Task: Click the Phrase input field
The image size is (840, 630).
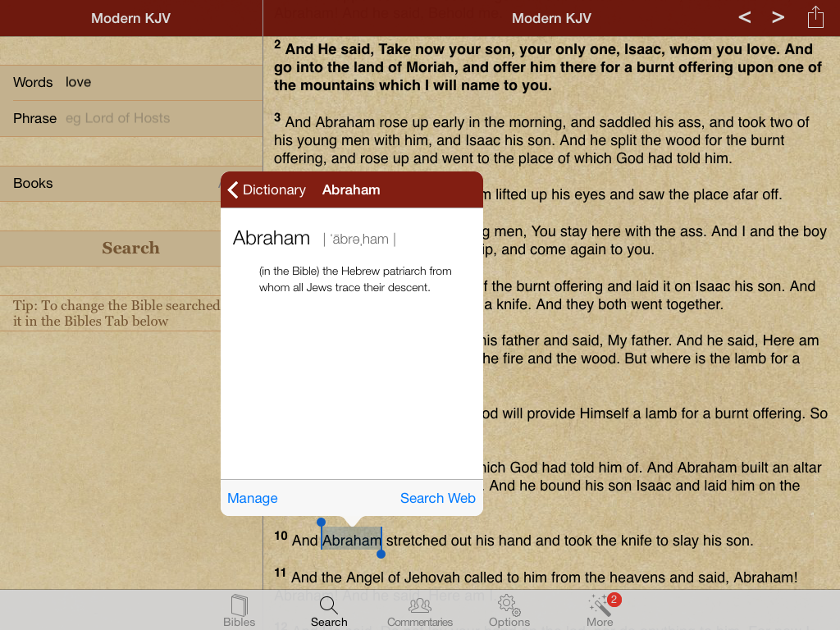Action: 131,118
